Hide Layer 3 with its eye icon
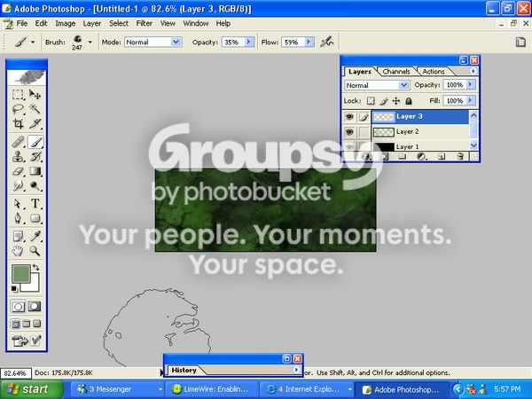 click(349, 117)
